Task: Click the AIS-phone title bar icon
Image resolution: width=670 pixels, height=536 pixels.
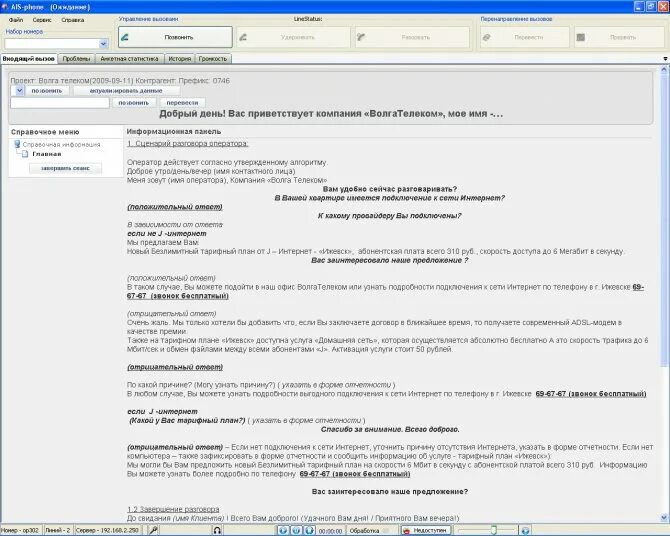Action: (x=5, y=7)
